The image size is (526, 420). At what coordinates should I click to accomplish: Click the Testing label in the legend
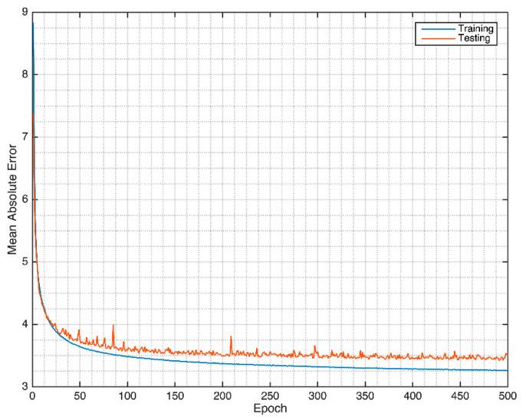click(x=474, y=38)
